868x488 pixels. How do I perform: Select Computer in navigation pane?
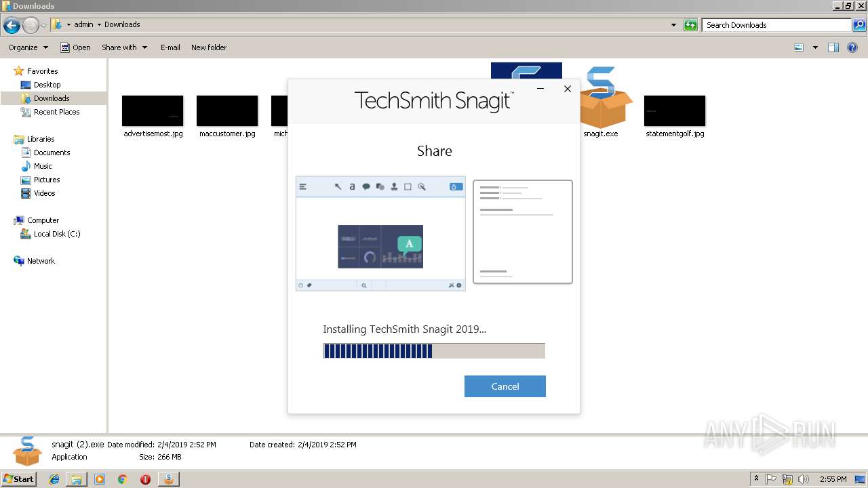[x=43, y=220]
